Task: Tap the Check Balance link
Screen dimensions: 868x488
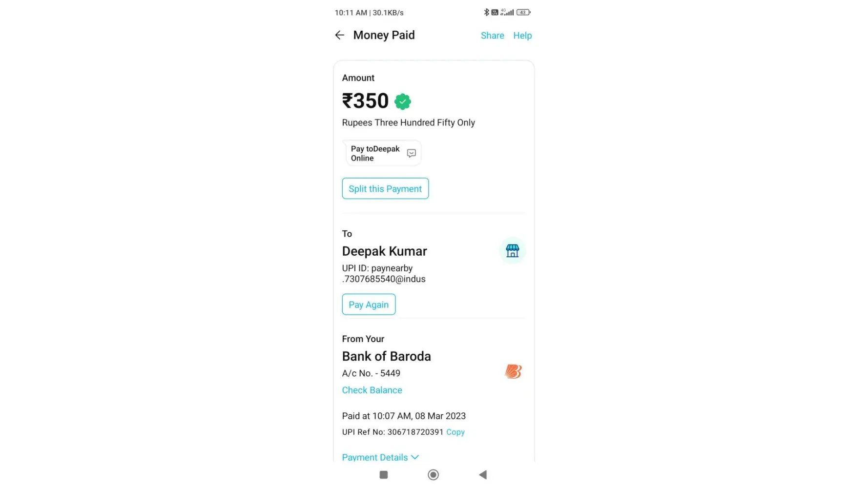Action: point(372,390)
